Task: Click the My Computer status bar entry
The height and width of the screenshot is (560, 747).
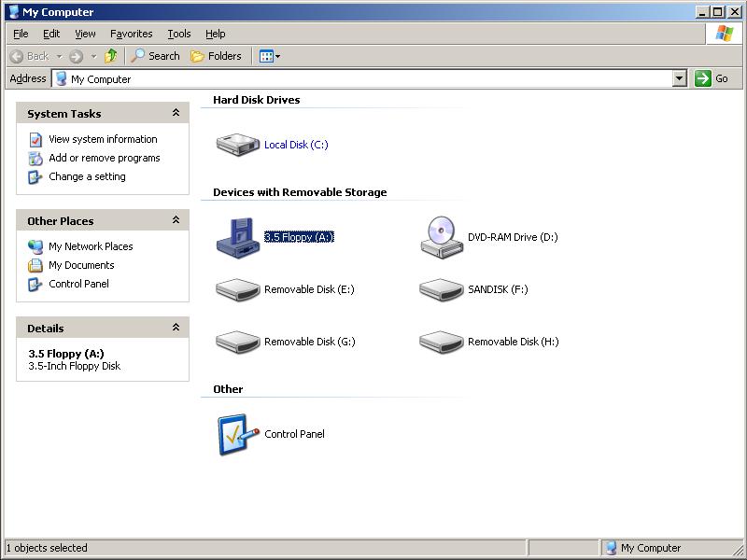Action: pos(642,548)
